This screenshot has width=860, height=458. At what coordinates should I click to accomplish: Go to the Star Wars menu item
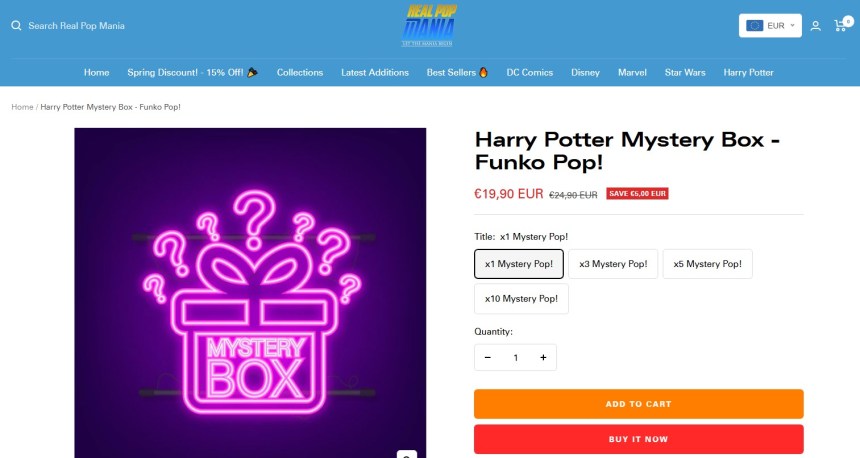pos(685,72)
